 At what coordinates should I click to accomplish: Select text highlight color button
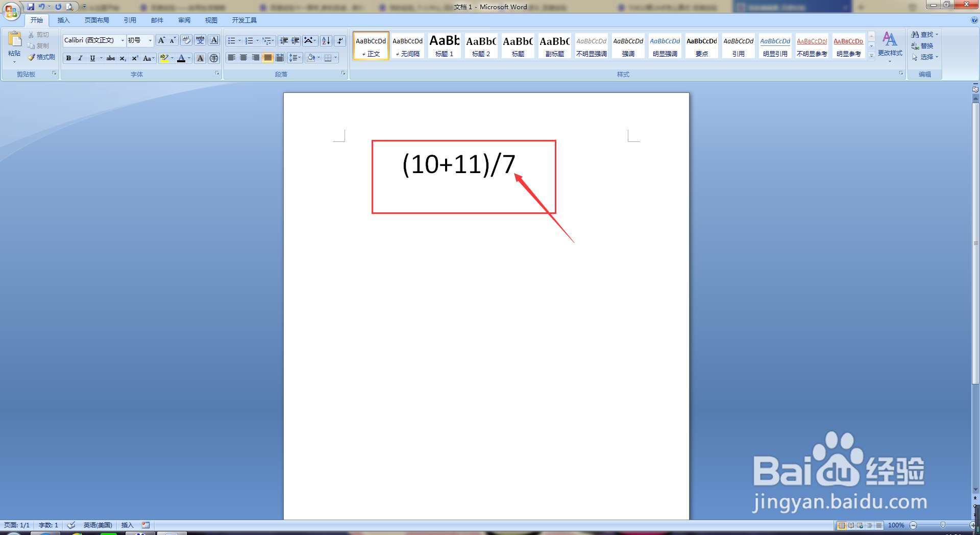pyautogui.click(x=163, y=58)
